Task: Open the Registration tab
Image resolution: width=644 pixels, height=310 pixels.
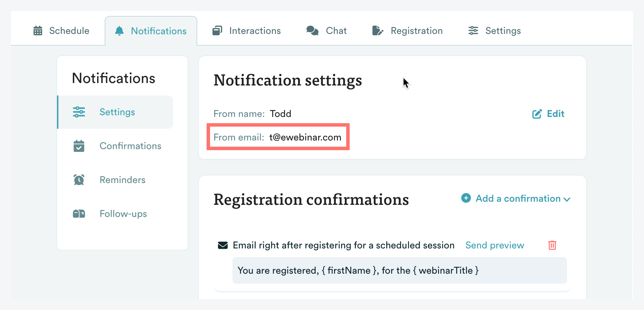Action: pos(416,31)
